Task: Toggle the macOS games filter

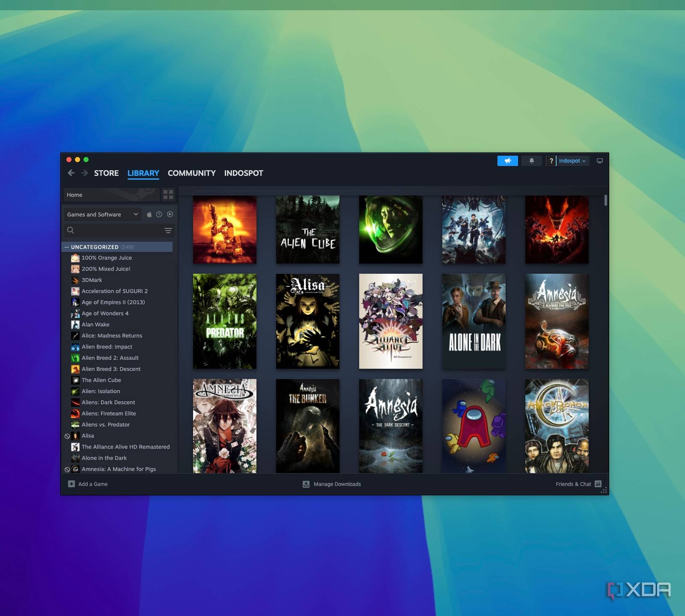Action: click(149, 214)
